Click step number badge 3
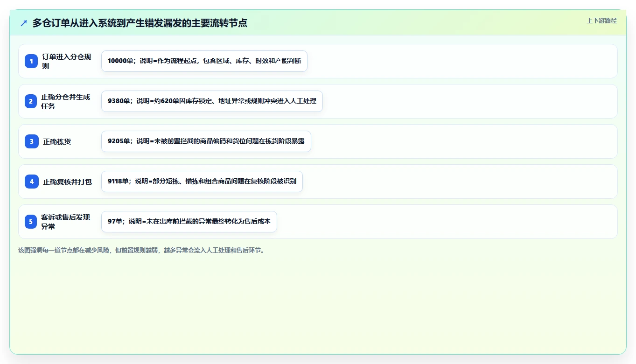Screen dimensions: 636x364 (31, 141)
